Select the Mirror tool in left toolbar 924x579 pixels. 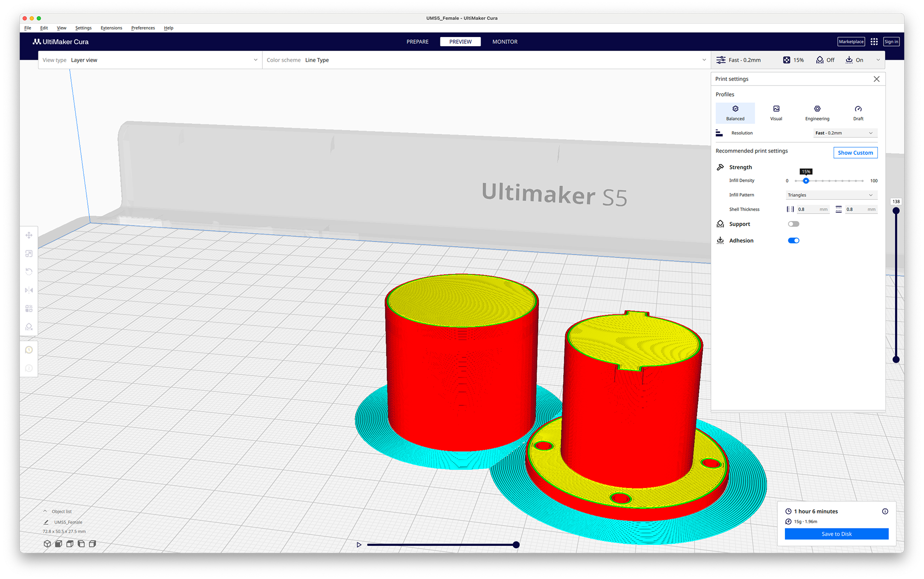point(29,290)
